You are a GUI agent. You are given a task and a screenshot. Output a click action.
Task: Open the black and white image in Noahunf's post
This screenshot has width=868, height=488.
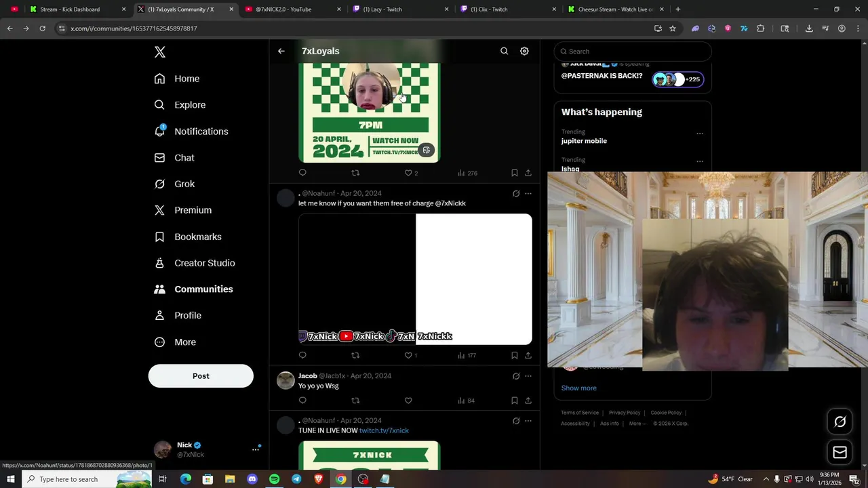415,279
